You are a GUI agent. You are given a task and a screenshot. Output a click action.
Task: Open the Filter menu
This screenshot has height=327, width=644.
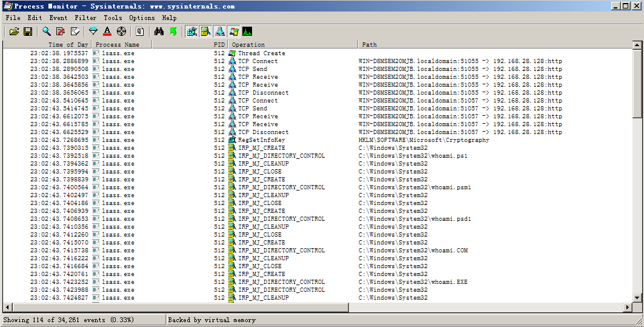coord(85,18)
